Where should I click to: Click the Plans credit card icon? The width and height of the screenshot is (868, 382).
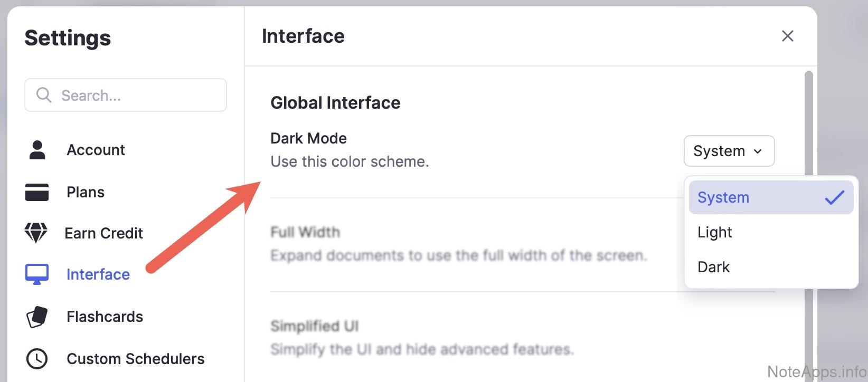tap(37, 192)
